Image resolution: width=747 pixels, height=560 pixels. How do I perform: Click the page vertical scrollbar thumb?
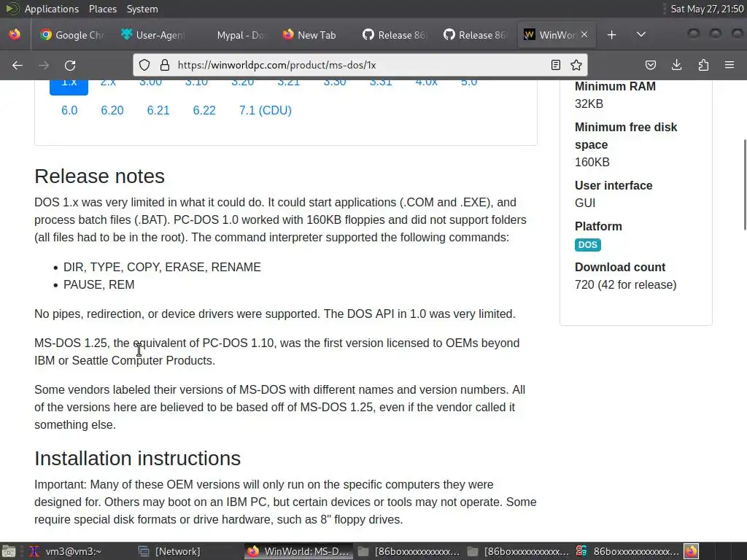(x=743, y=184)
